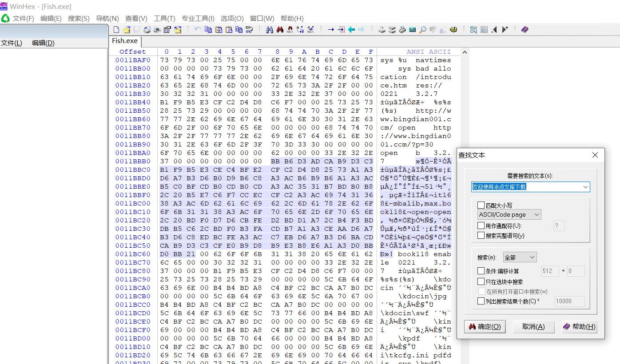The height and width of the screenshot is (364, 620).
Task: Click the teal Back arrow icon
Action: pyautogui.click(x=351, y=30)
